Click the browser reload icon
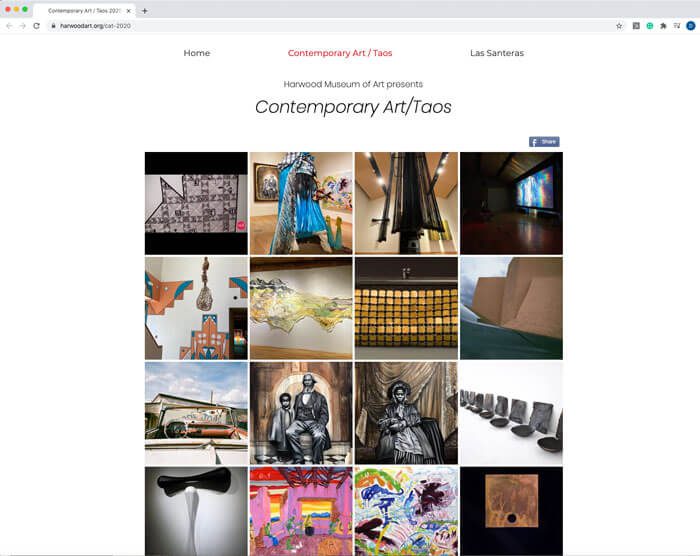700x556 pixels. [x=37, y=26]
